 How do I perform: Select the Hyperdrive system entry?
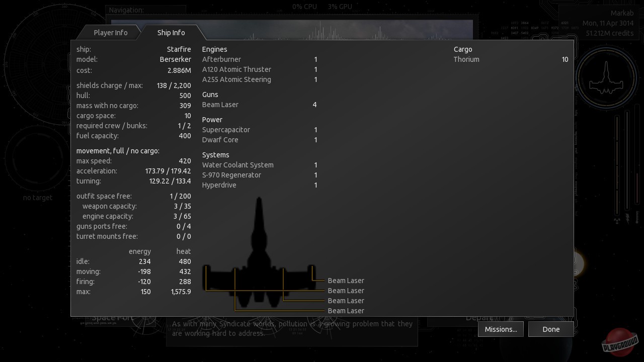pyautogui.click(x=219, y=185)
